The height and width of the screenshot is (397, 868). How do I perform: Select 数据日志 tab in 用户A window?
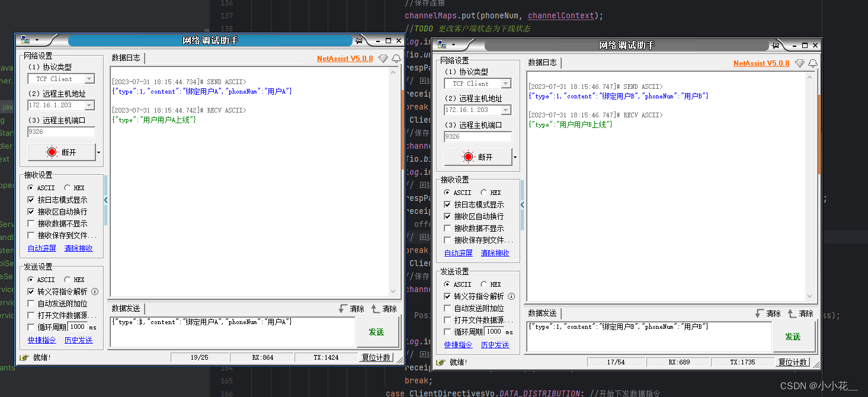pyautogui.click(x=126, y=58)
